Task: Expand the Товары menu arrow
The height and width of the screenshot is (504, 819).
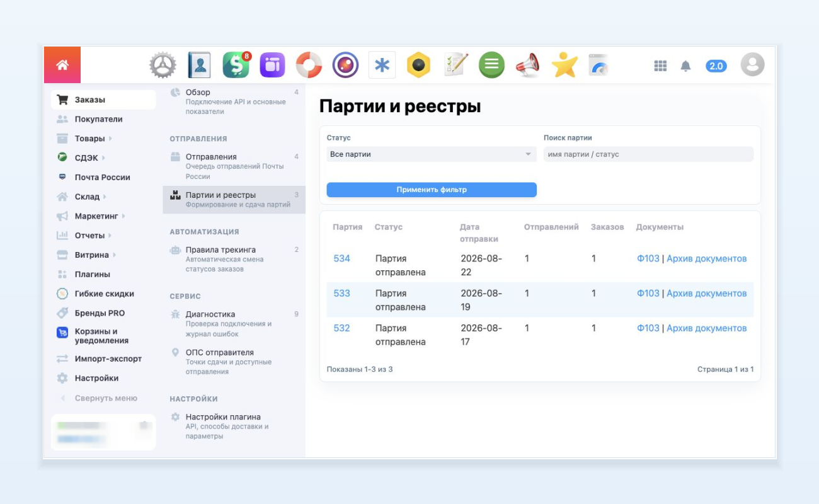Action: (110, 139)
